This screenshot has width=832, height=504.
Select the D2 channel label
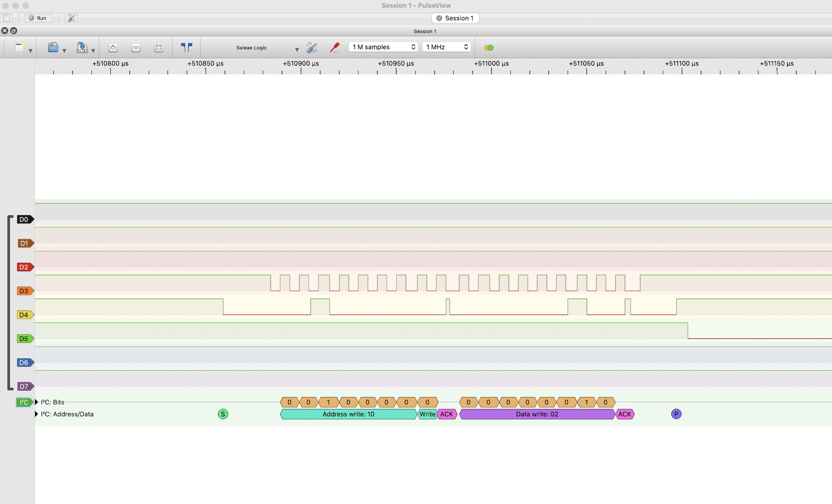(x=25, y=267)
